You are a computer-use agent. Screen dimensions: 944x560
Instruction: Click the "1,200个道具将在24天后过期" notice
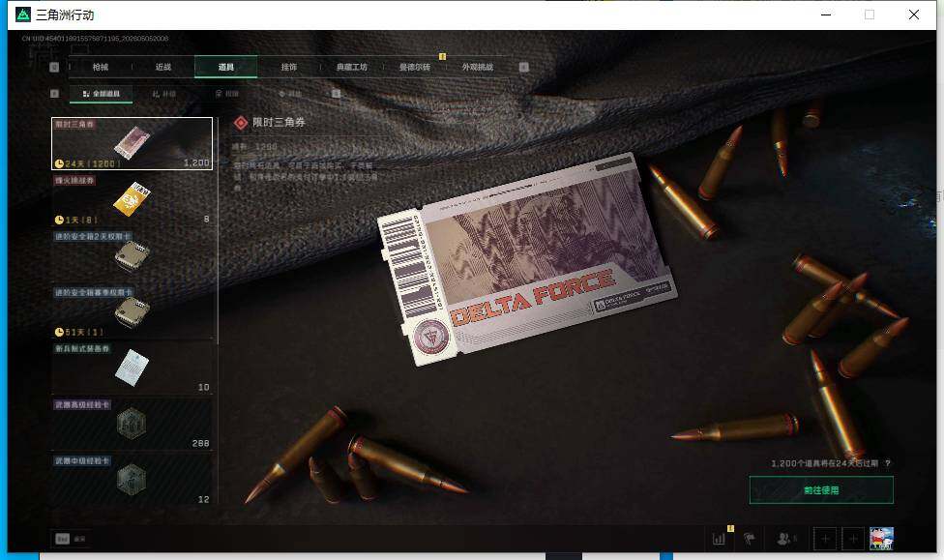824,463
